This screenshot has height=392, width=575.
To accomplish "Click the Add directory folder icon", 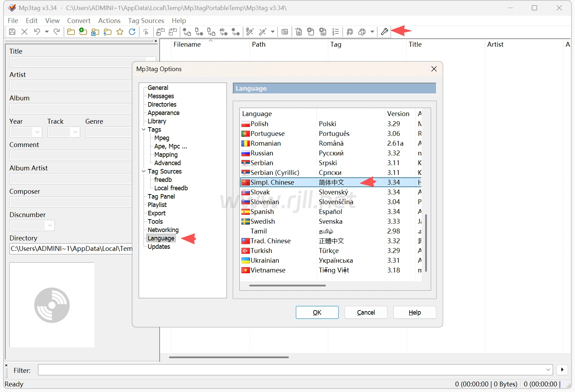I will click(83, 32).
